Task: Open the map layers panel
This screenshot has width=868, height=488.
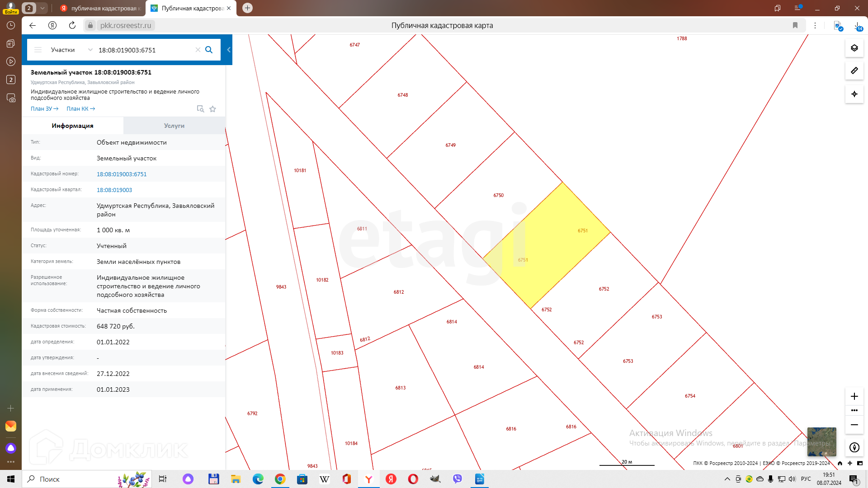Action: coord(854,48)
